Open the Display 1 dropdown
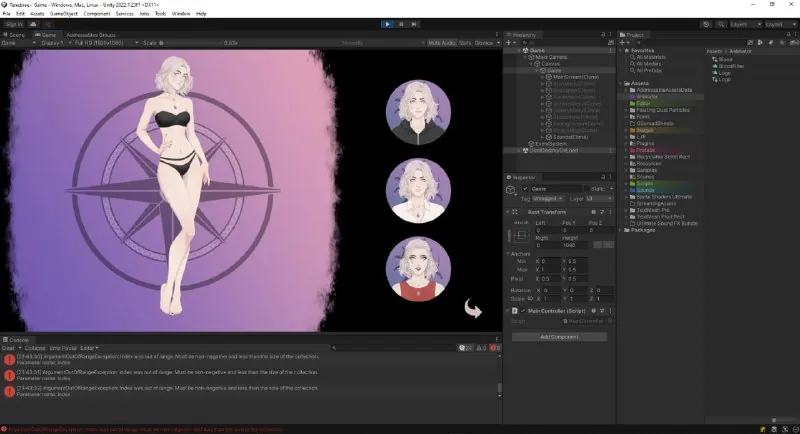 pos(56,43)
